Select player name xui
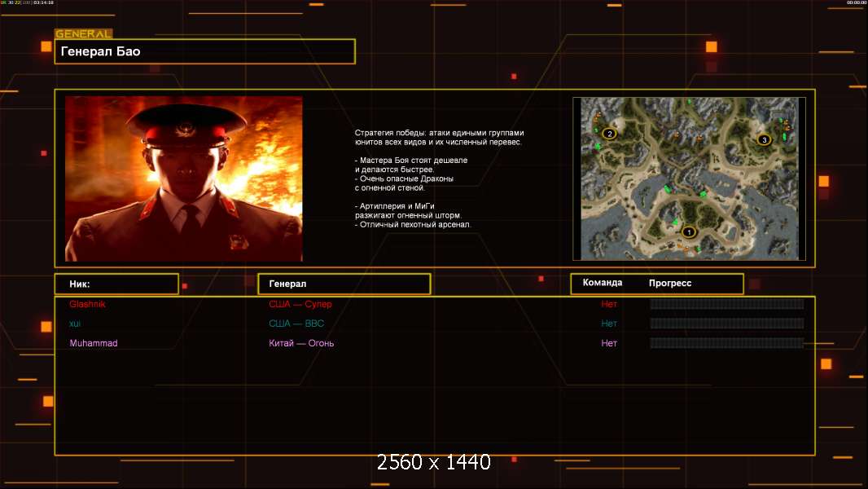Screen dimensions: 868x489 tap(75, 324)
